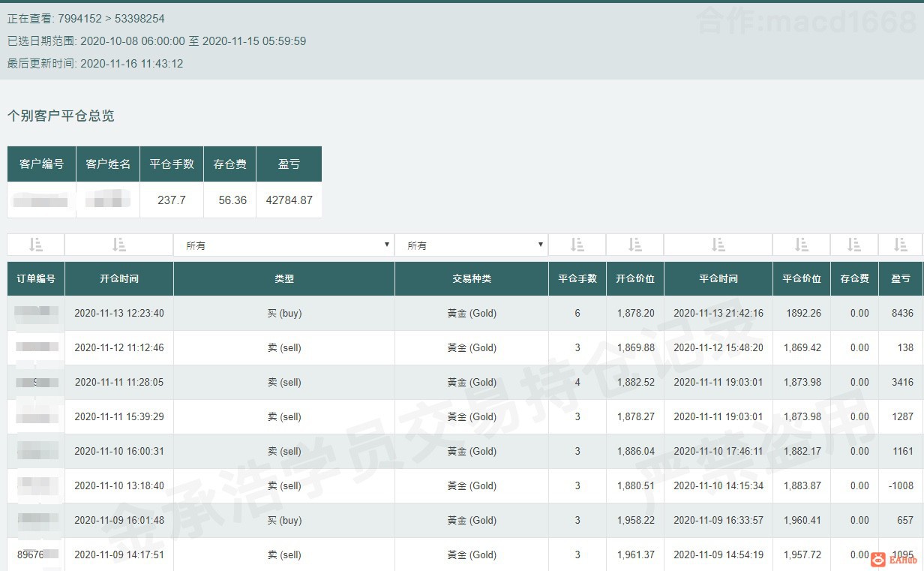Select open price 1,869.88

coord(635,347)
